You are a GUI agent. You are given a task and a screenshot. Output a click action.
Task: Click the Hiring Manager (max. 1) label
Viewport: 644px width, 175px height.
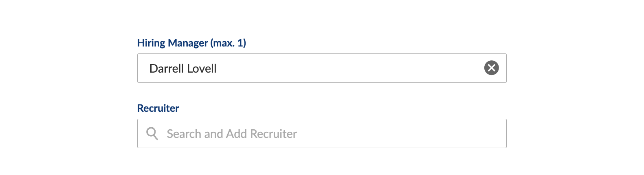(191, 43)
